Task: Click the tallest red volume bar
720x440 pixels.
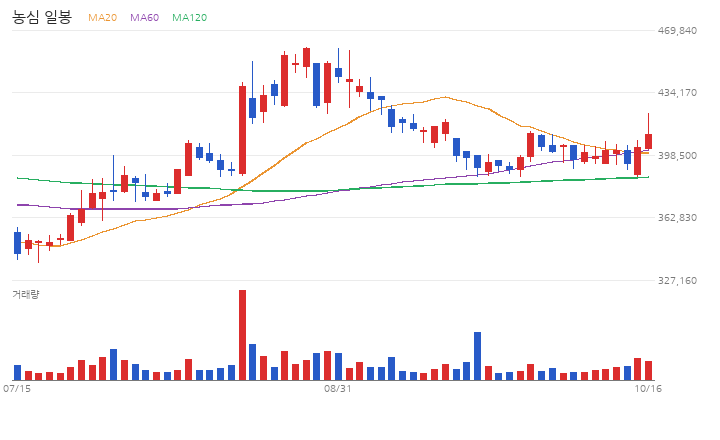Action: (242, 335)
